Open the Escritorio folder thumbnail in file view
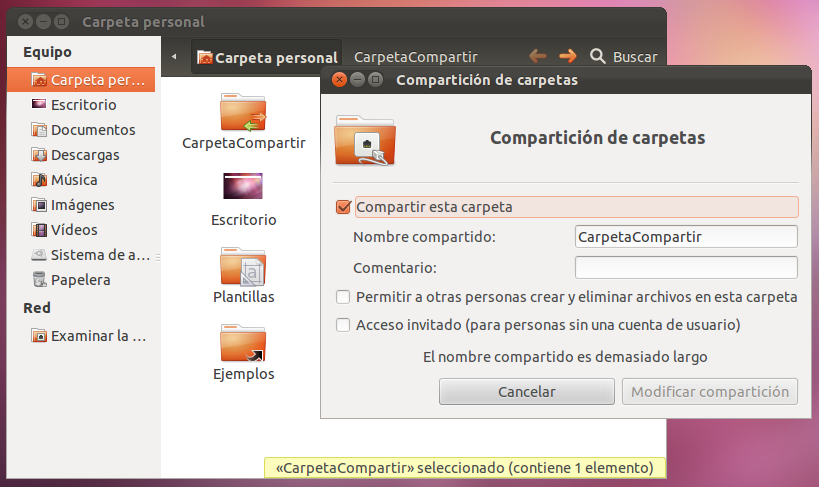The image size is (819, 487). tap(243, 186)
